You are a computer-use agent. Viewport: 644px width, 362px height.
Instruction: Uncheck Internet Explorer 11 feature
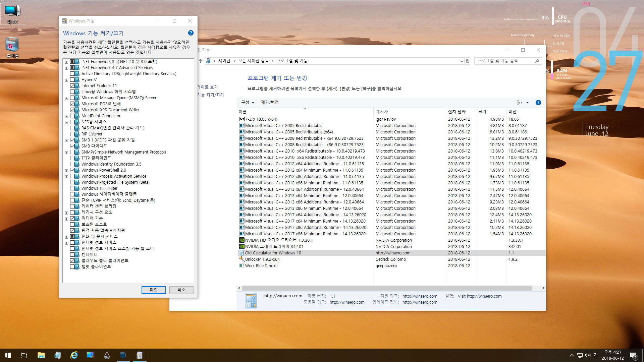pos(72,86)
